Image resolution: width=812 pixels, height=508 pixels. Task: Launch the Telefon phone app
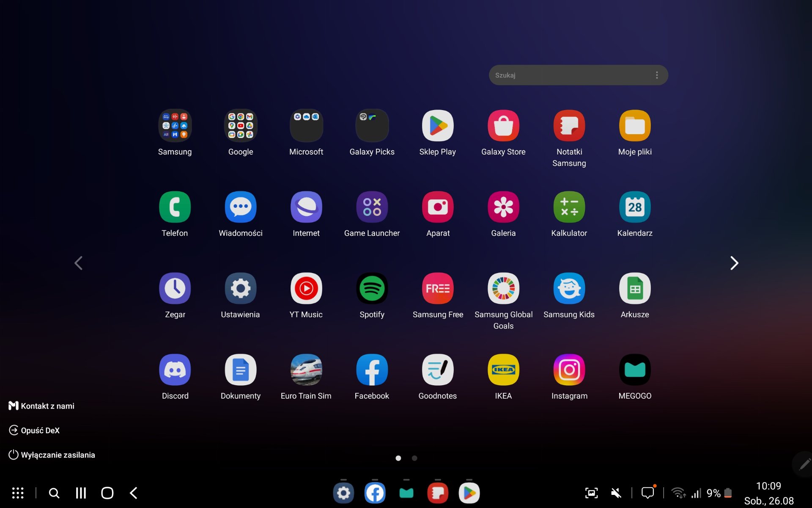(175, 207)
